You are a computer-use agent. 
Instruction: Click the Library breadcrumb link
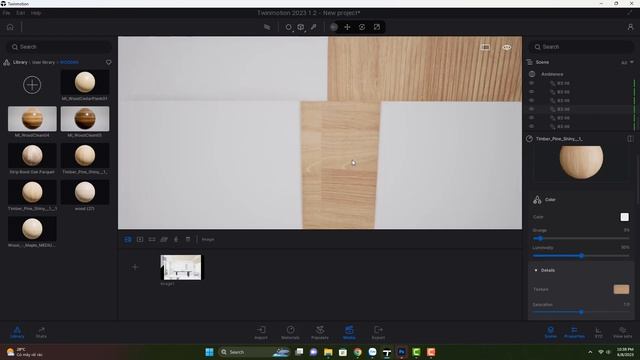click(20, 62)
